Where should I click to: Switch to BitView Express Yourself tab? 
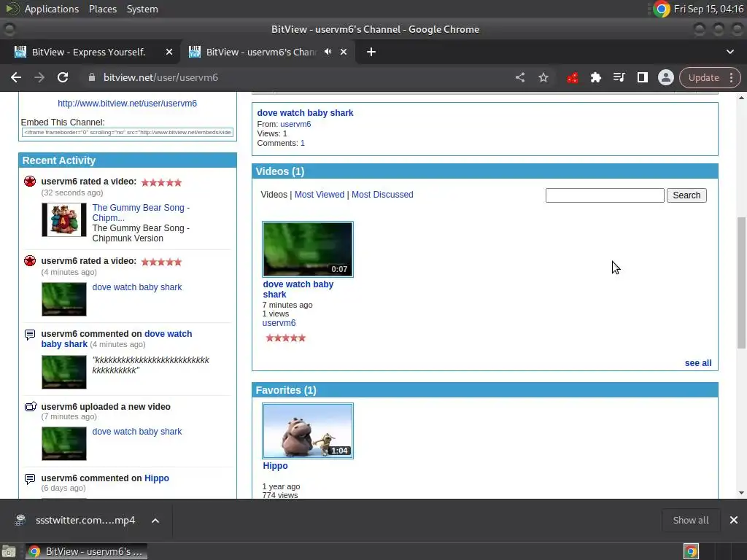90,52
